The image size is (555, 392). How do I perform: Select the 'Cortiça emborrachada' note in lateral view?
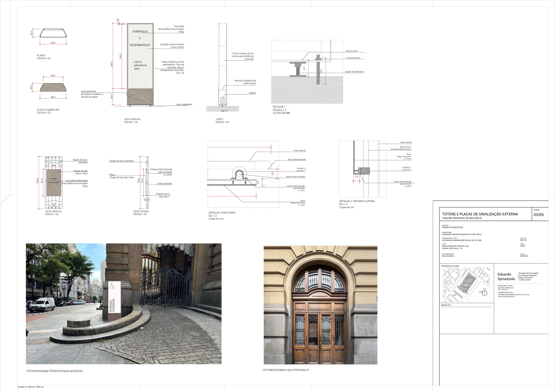(161, 172)
